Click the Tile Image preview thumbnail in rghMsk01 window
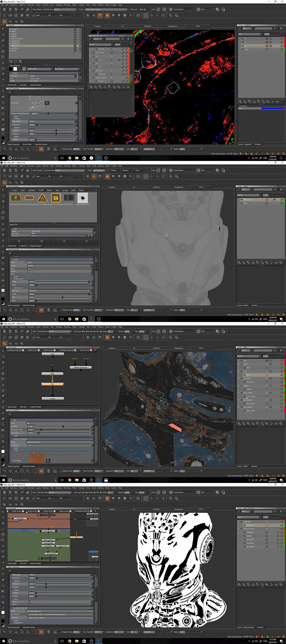Image resolution: width=286 pixels, height=644 pixels. point(37,102)
